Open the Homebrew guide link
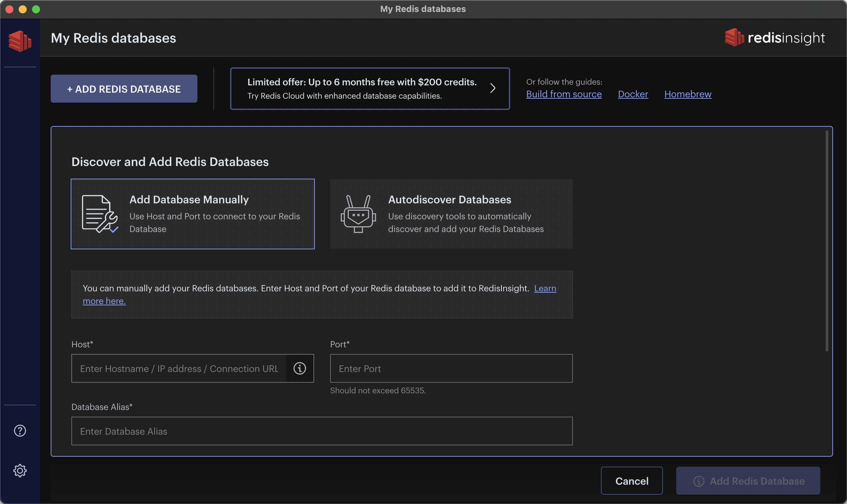This screenshot has width=847, height=504. coord(688,94)
